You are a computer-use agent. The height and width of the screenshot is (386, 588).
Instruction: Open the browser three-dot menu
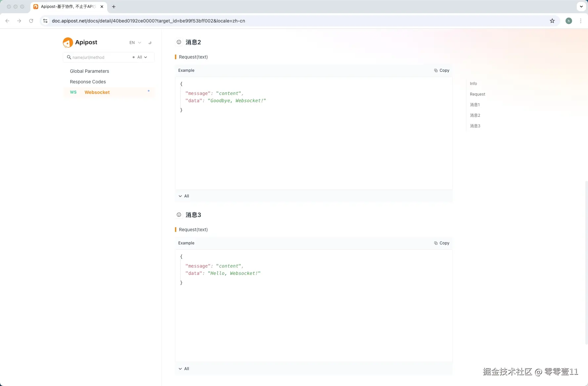pyautogui.click(x=581, y=21)
